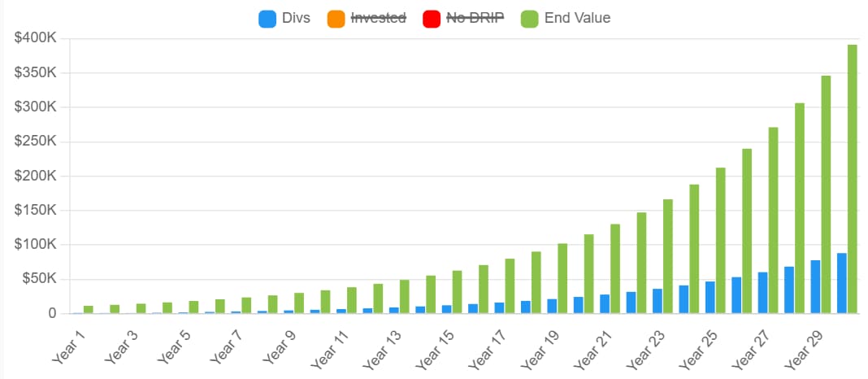The height and width of the screenshot is (379, 868).
Task: Select the Year 19 green End Value bar
Action: pyautogui.click(x=562, y=278)
